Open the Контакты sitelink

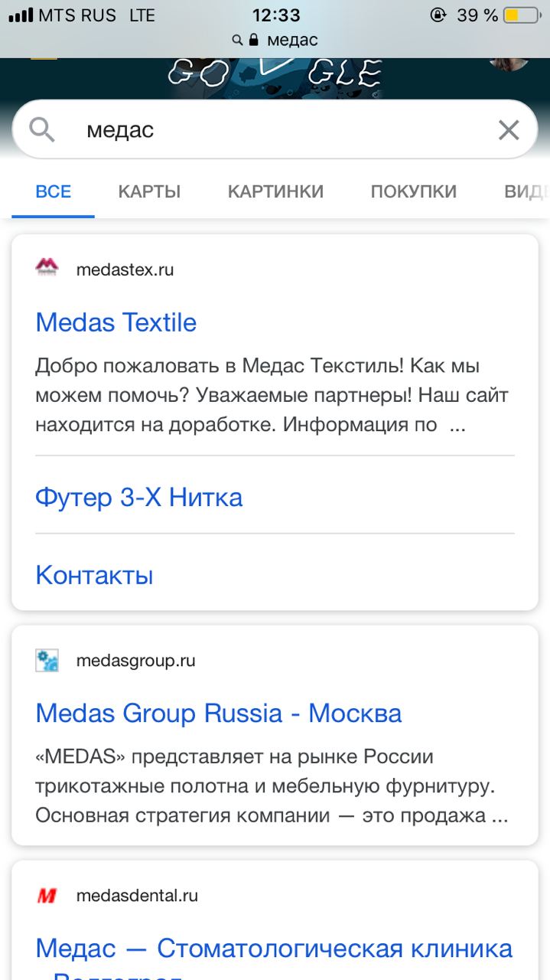point(95,575)
